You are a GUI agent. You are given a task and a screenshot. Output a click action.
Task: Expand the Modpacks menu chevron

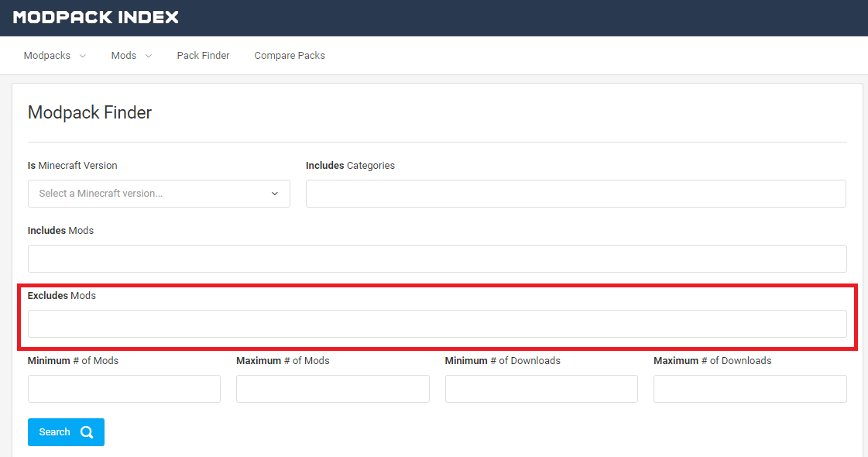(x=83, y=56)
